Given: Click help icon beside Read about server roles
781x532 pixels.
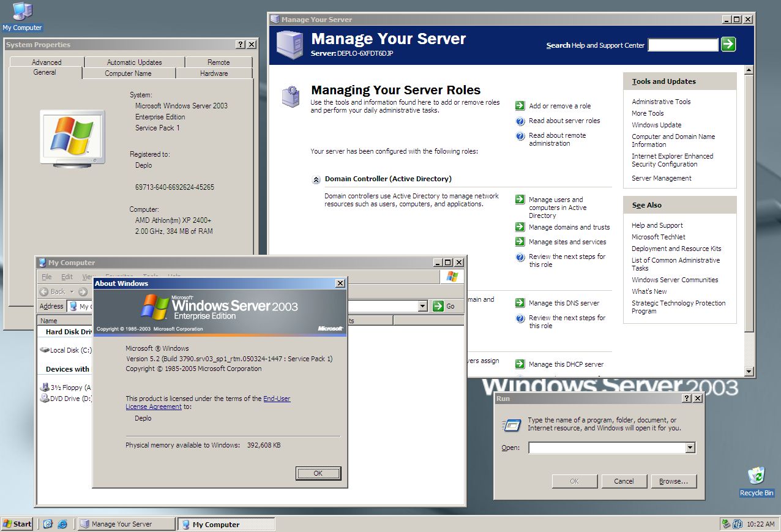Looking at the screenshot, I should click(x=520, y=121).
